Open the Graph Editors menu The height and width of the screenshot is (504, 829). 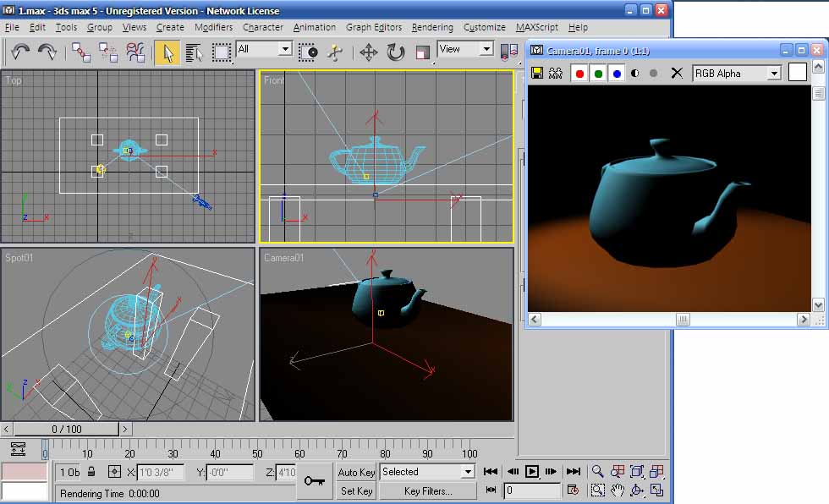pos(374,27)
